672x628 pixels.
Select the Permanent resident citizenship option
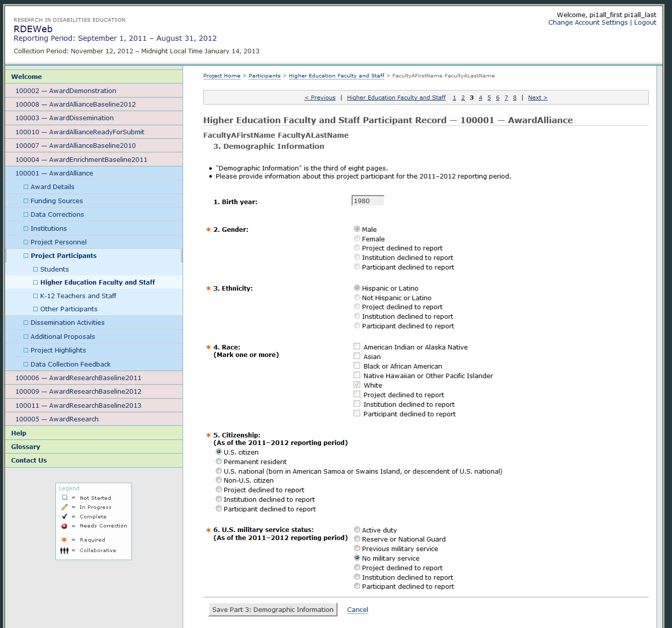pos(219,462)
